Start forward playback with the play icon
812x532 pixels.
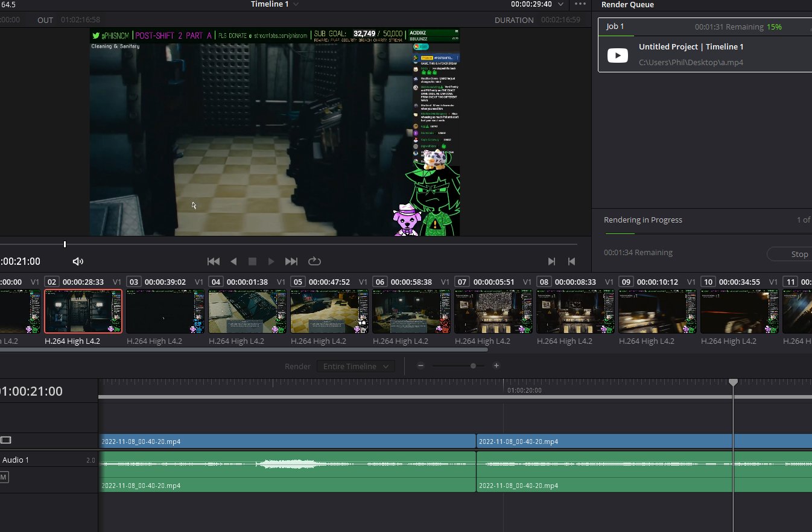click(x=271, y=261)
